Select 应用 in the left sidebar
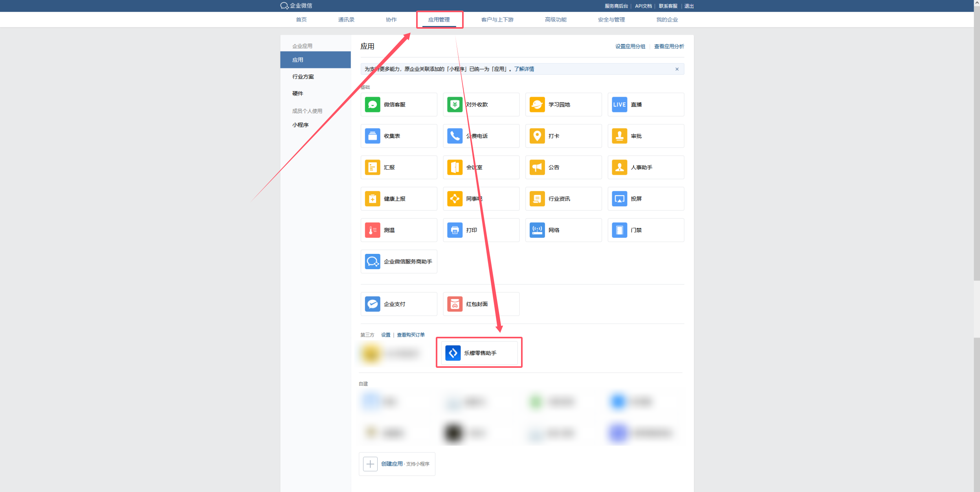 coord(315,60)
